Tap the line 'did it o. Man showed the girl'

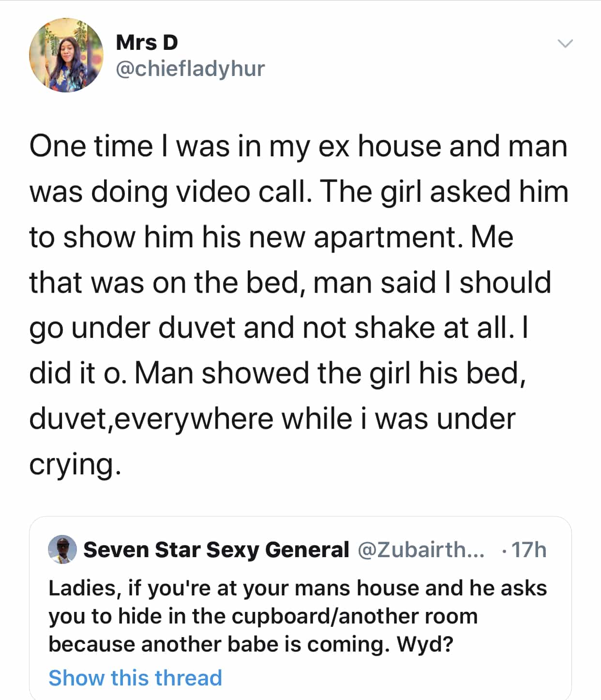click(277, 373)
